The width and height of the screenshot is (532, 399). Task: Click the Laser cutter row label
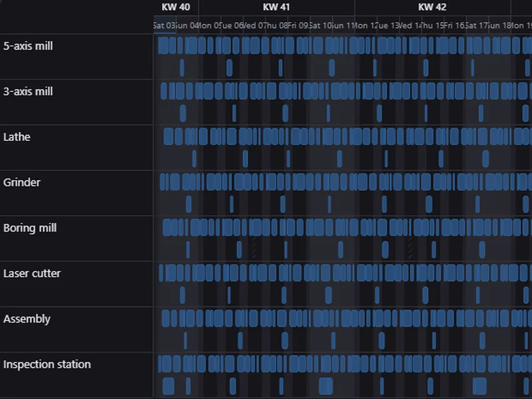[x=32, y=273]
